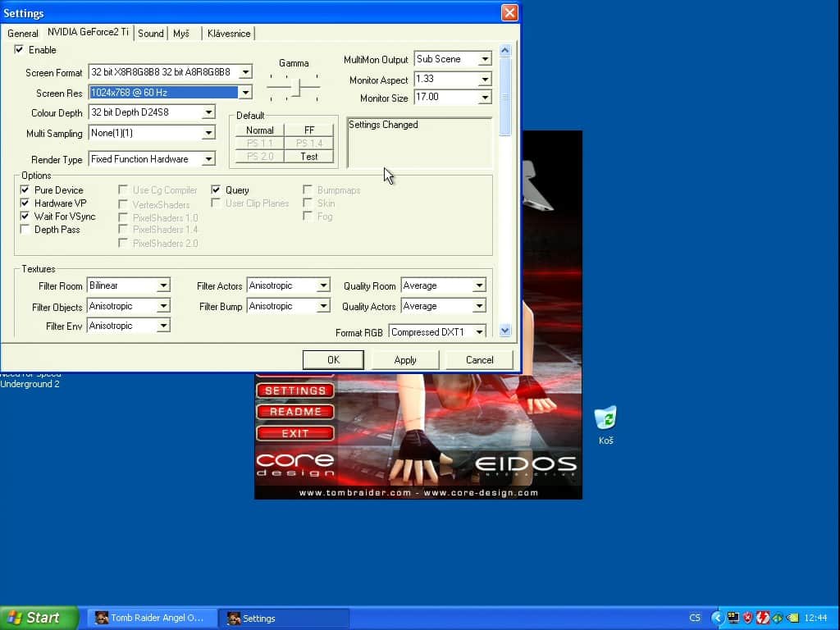Expand the Quality Actors dropdown
The width and height of the screenshot is (840, 630).
pyautogui.click(x=479, y=306)
